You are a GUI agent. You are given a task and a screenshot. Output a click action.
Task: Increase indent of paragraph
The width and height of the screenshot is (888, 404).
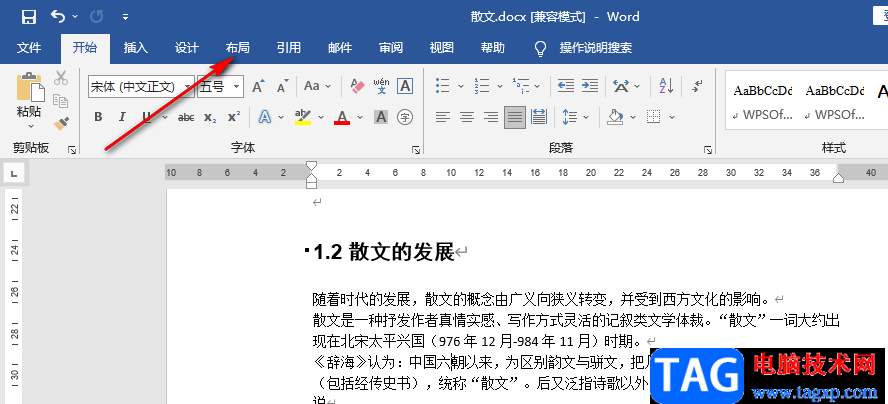590,86
